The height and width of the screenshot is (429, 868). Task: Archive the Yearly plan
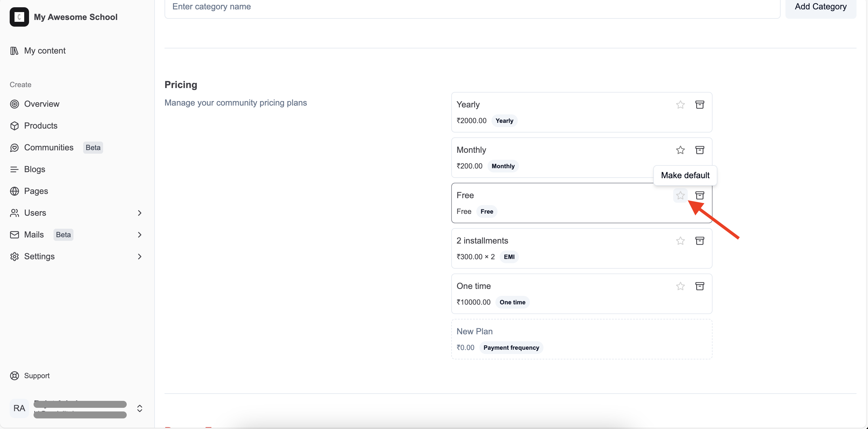(x=700, y=105)
